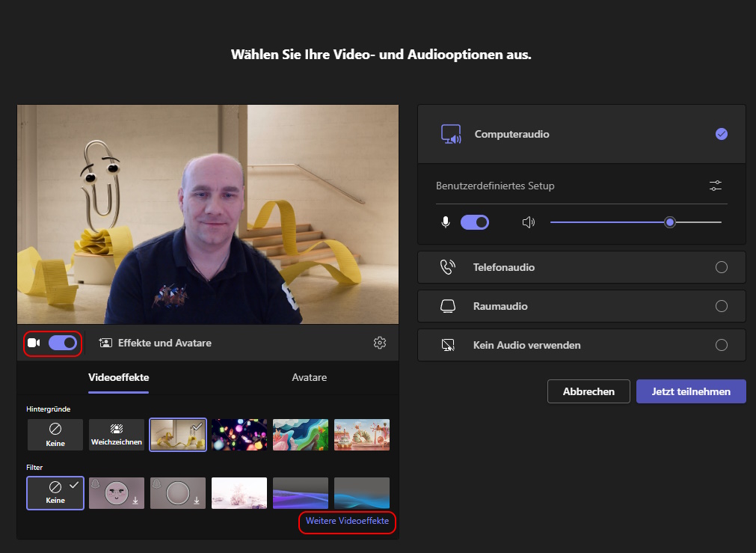The height and width of the screenshot is (553, 756).
Task: Click Jetzt teilnehmen to join
Action: coord(691,391)
